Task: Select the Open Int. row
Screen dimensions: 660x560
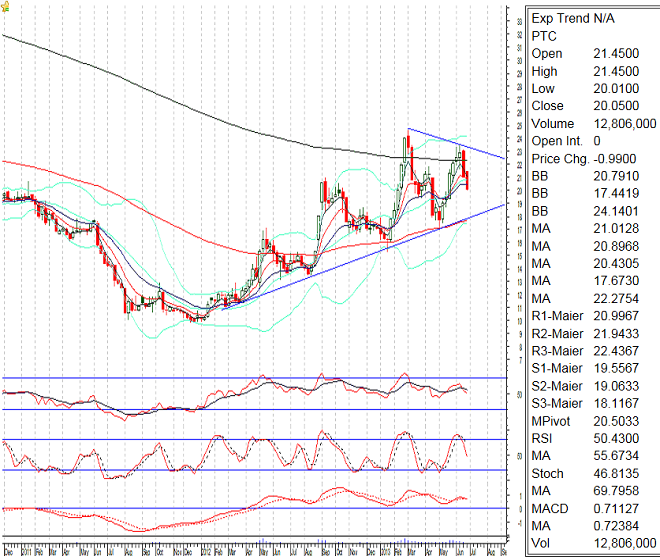Action: click(592, 141)
